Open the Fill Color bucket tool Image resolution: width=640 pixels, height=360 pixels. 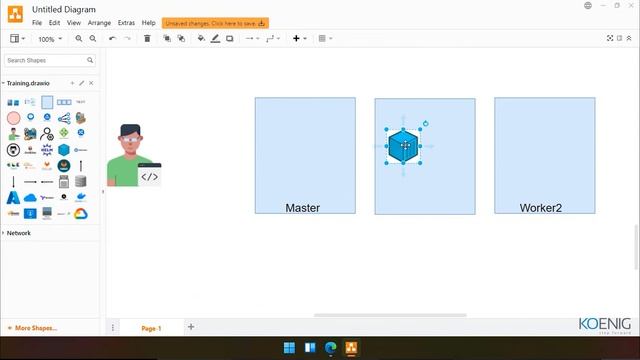pyautogui.click(x=201, y=38)
